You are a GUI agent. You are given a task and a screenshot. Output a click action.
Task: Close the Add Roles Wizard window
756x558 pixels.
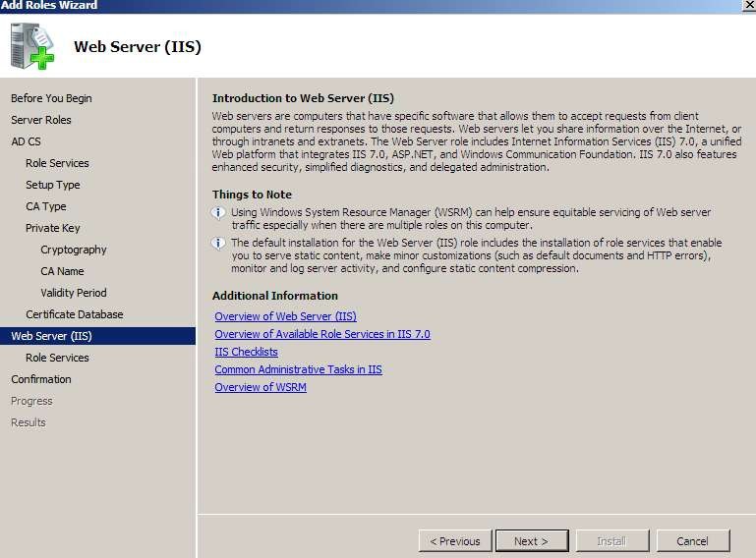(x=749, y=5)
